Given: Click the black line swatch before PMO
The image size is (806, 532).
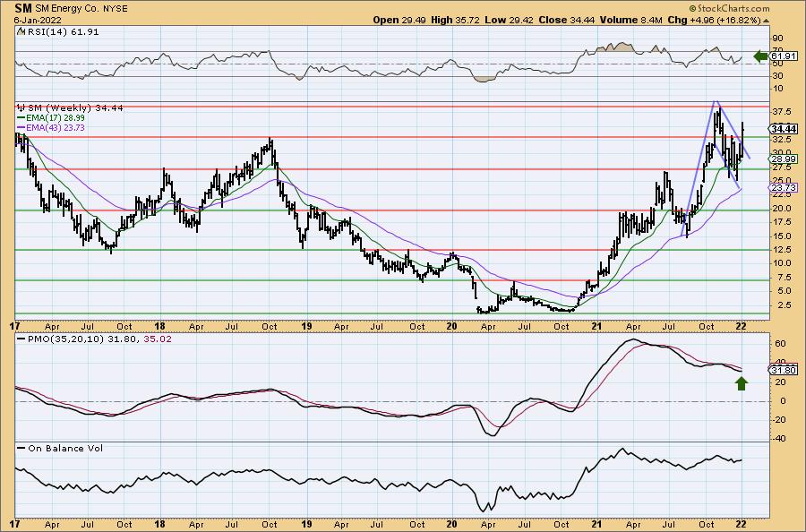Looking at the screenshot, I should coord(21,339).
